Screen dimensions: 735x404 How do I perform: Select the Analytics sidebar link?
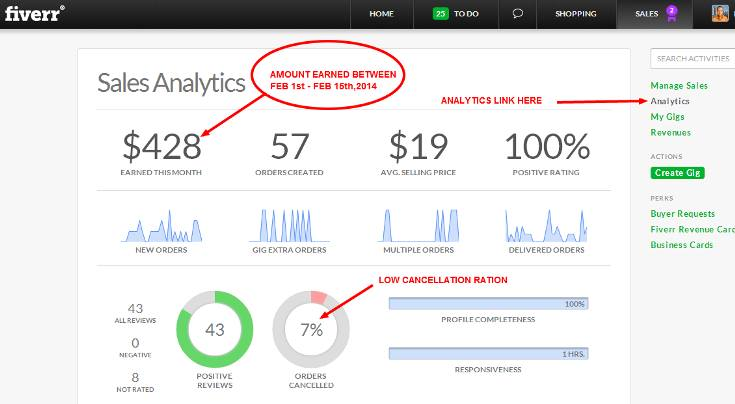670,101
